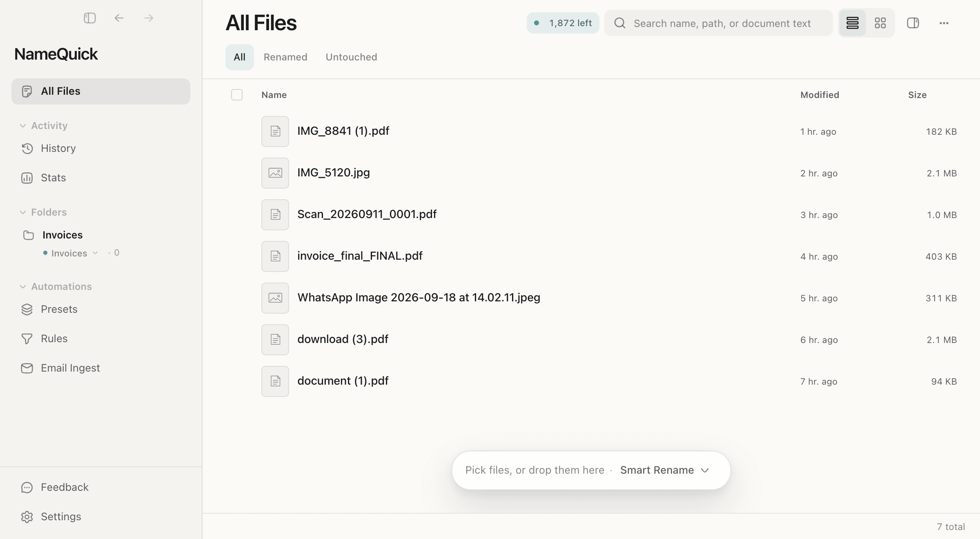
Task: Open Settings
Action: pyautogui.click(x=101, y=517)
